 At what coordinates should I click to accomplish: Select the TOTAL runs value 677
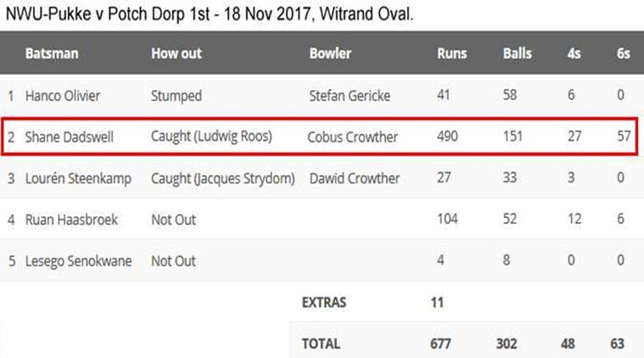(x=440, y=344)
